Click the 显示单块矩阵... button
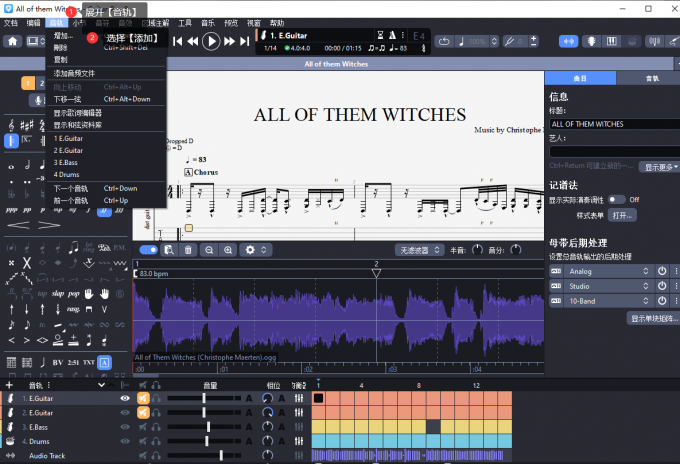Image resolution: width=680 pixels, height=464 pixels. (653, 318)
